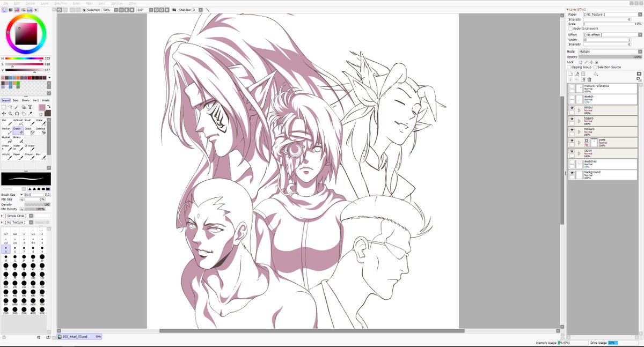Hide the toguro layer group
644x347 pixels.
[x=572, y=119]
